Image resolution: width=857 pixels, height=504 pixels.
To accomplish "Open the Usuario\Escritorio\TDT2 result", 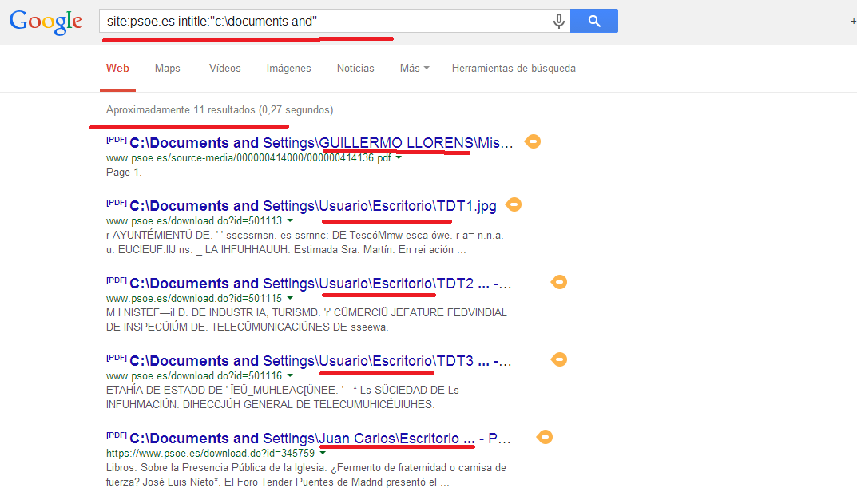I will 320,284.
